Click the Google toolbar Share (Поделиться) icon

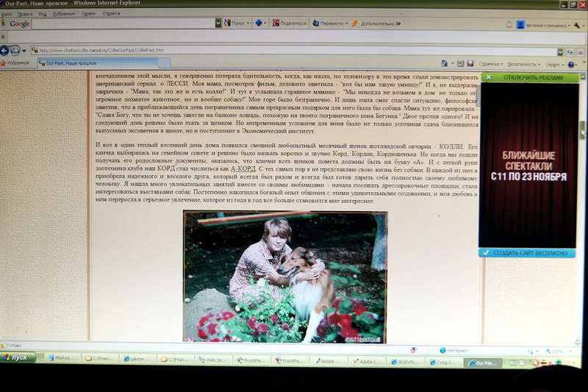[276, 24]
